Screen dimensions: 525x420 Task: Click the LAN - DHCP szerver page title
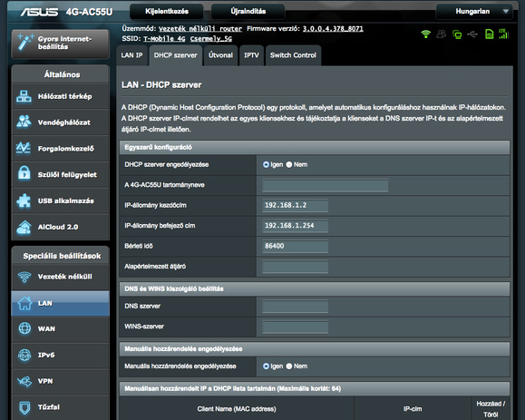(x=161, y=85)
